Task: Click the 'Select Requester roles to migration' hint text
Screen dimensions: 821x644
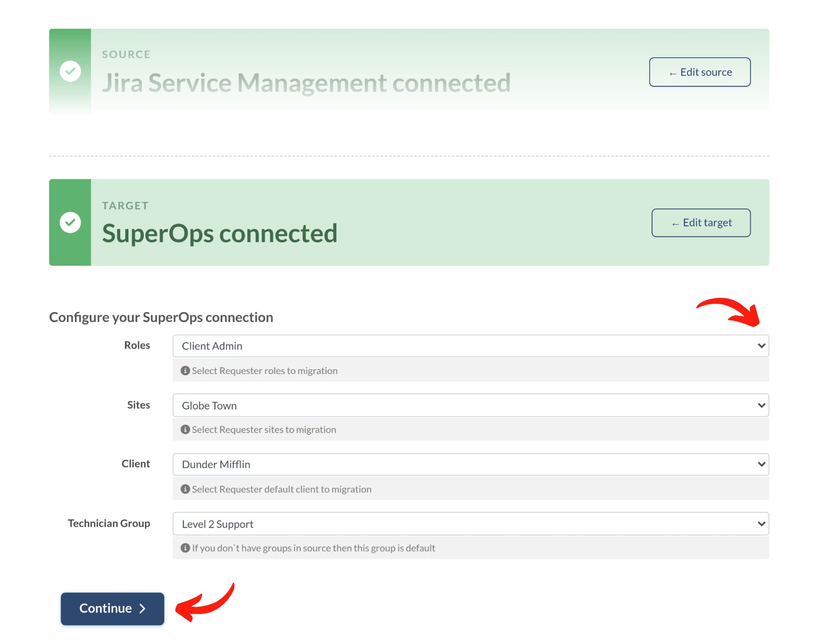Action: pyautogui.click(x=265, y=371)
